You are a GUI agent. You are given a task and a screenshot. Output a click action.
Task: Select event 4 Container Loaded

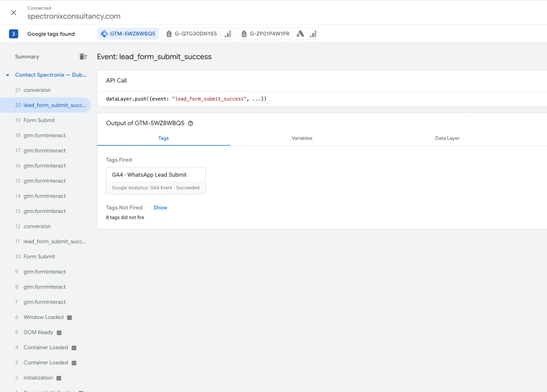pos(46,347)
